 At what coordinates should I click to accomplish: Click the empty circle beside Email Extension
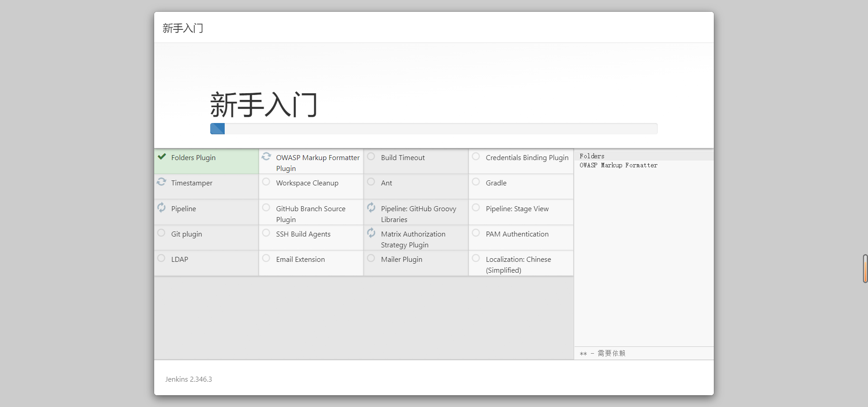[266, 258]
